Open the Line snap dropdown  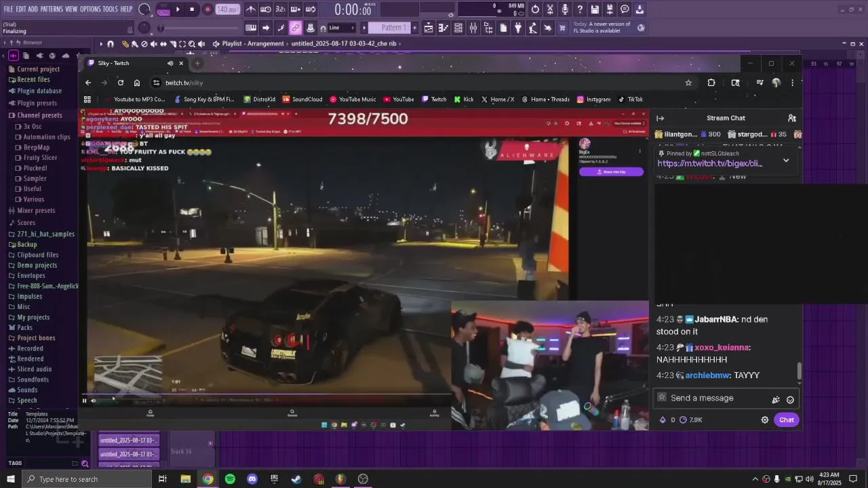tap(341, 28)
